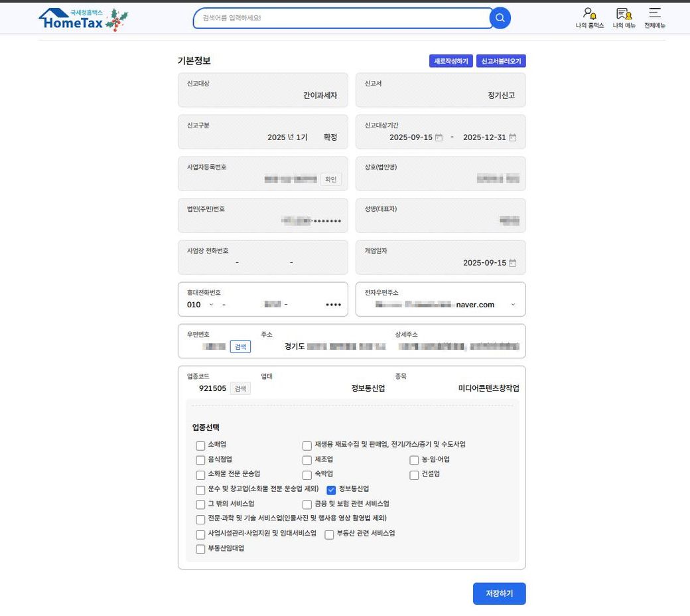
Task: Click calendar icon beside start date 2025-09-15
Action: pyautogui.click(x=439, y=137)
